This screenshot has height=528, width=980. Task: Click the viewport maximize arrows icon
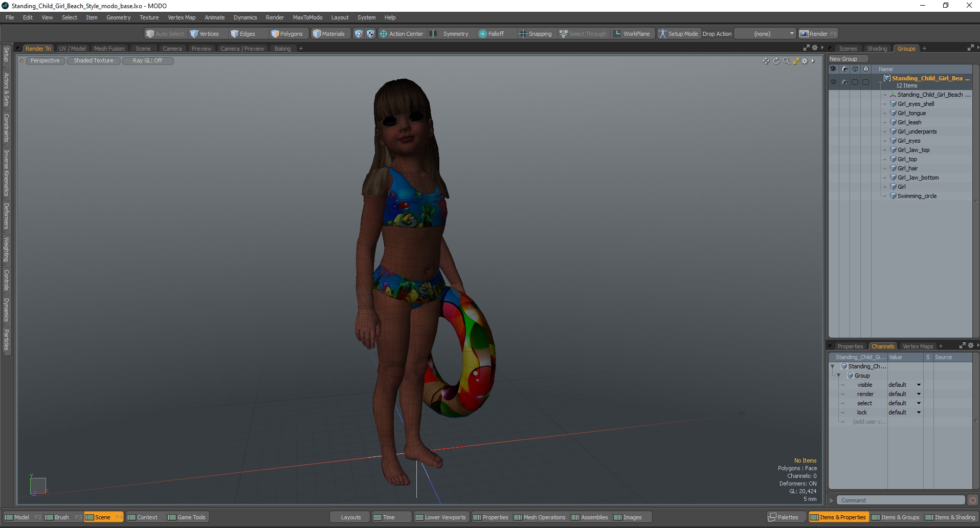[796, 61]
